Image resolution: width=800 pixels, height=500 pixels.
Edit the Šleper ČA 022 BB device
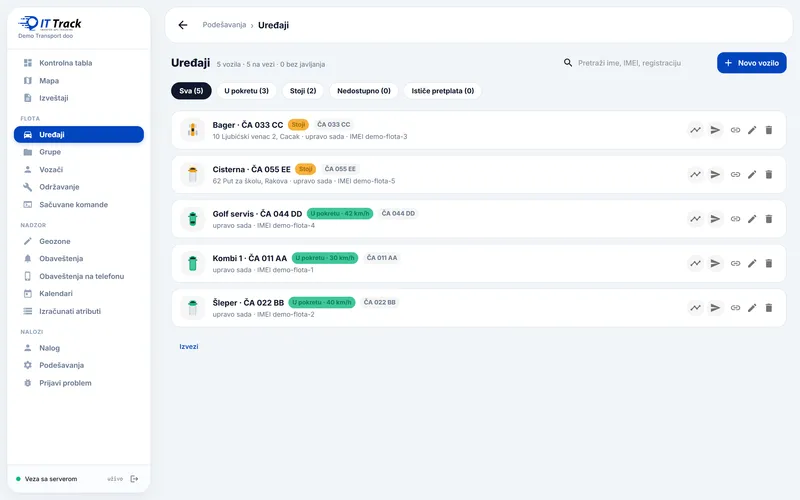point(752,308)
